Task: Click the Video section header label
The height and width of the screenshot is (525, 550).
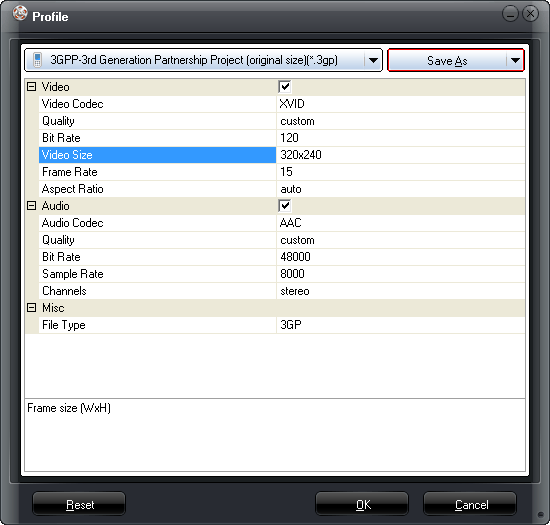Action: [55, 87]
